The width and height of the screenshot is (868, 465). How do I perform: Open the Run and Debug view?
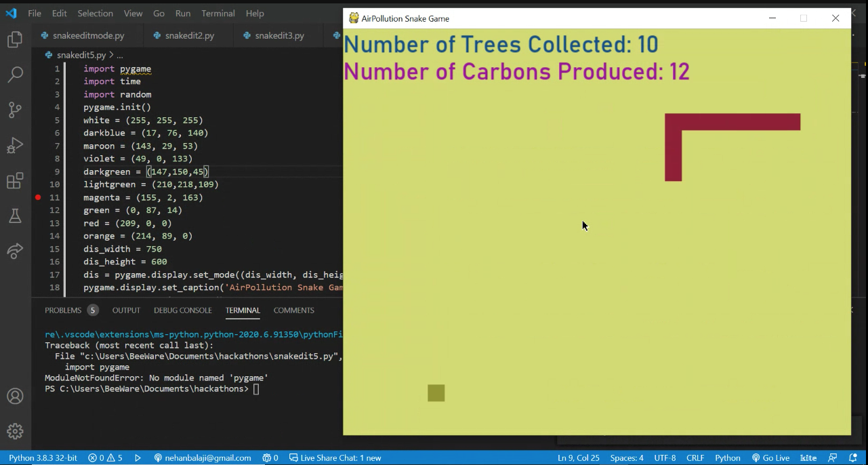coord(15,145)
